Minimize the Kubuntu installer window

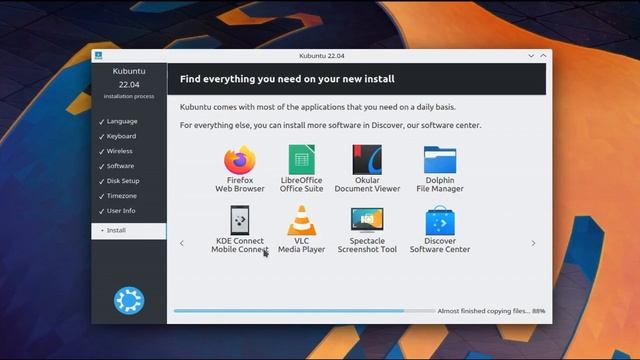coord(531,56)
